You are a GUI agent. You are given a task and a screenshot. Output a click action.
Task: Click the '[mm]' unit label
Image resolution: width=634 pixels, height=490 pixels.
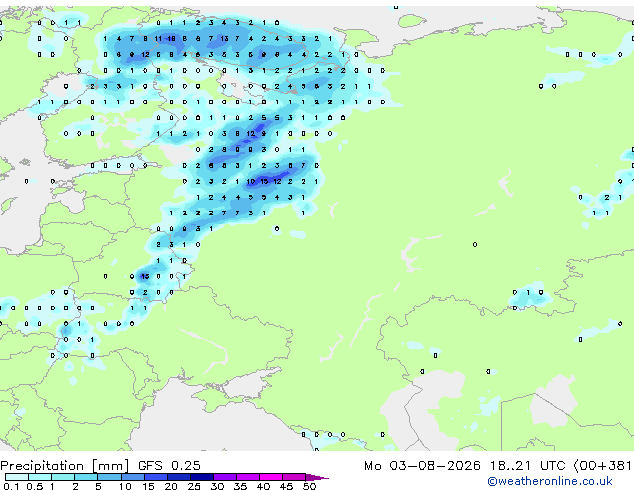tap(111, 466)
